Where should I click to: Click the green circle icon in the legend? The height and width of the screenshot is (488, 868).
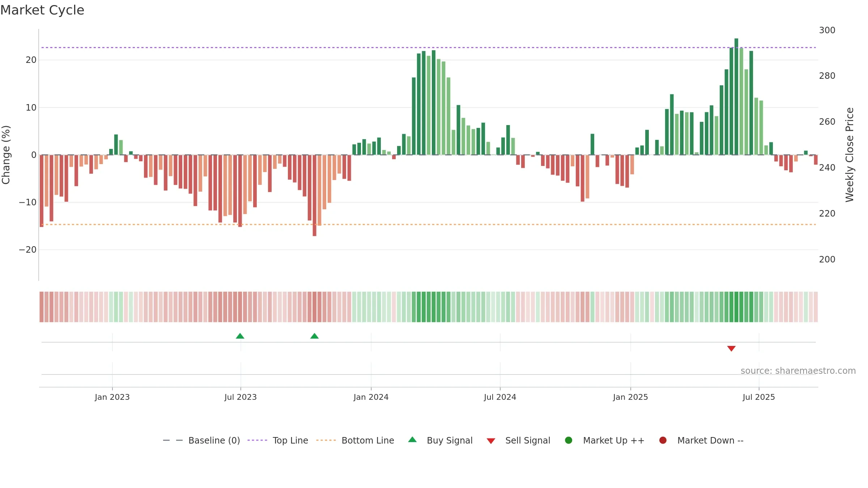pyautogui.click(x=569, y=440)
